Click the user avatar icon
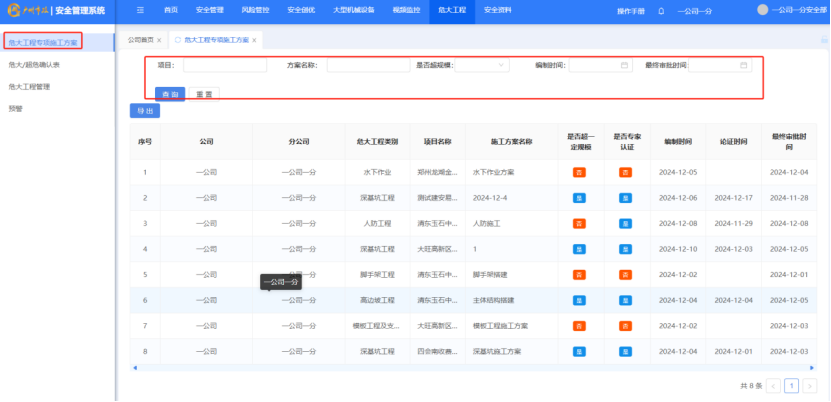 (x=762, y=10)
